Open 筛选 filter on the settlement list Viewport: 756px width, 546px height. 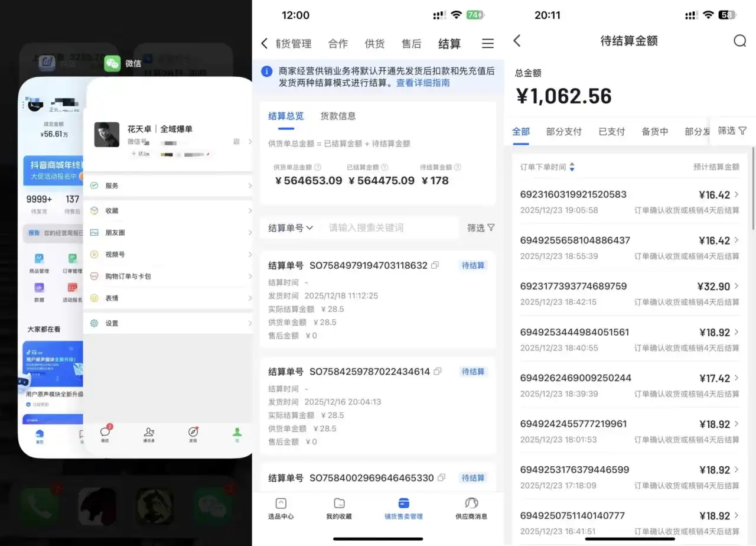[481, 227]
